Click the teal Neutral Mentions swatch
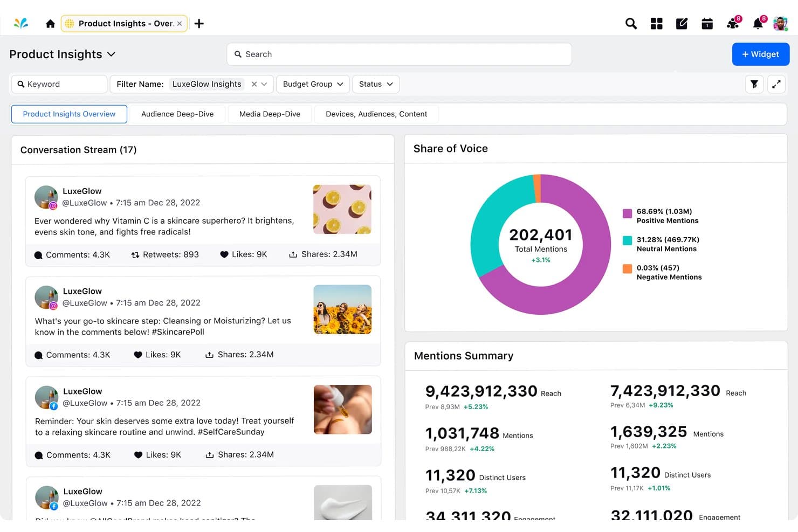The height and width of the screenshot is (532, 798). pyautogui.click(x=627, y=241)
